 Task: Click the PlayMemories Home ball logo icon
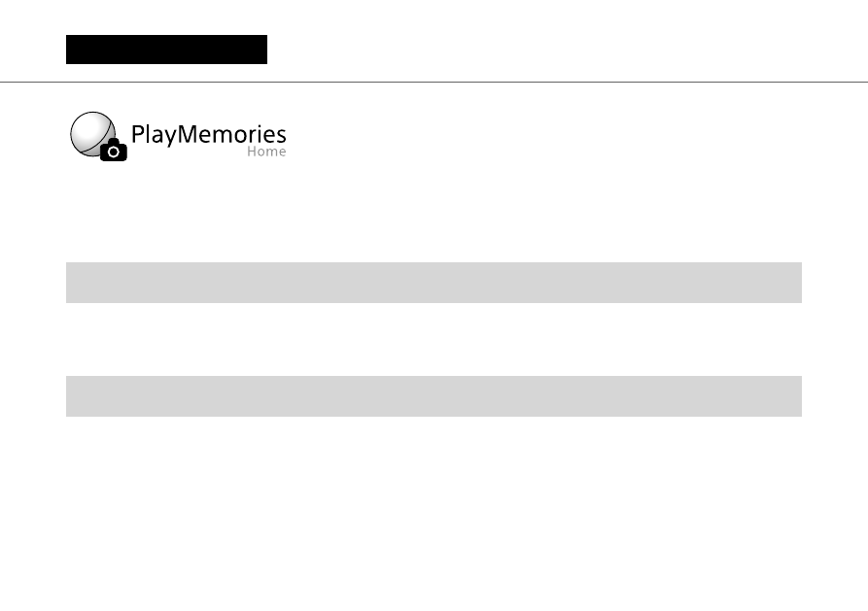[98, 136]
